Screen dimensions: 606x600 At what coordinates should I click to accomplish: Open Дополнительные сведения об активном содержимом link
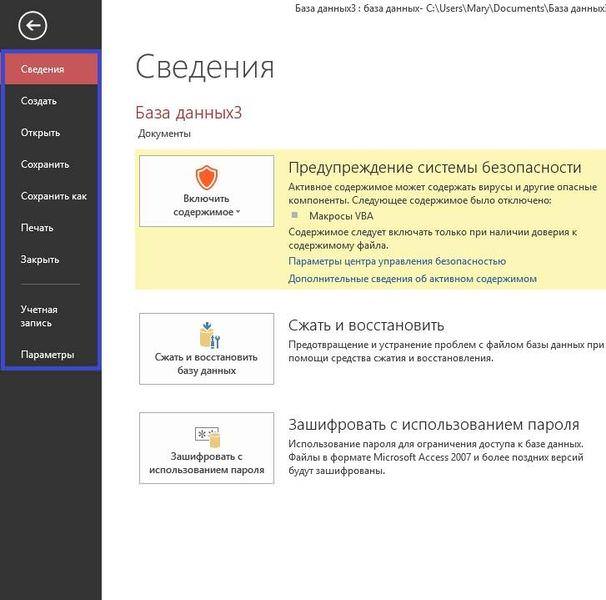[x=412, y=279]
